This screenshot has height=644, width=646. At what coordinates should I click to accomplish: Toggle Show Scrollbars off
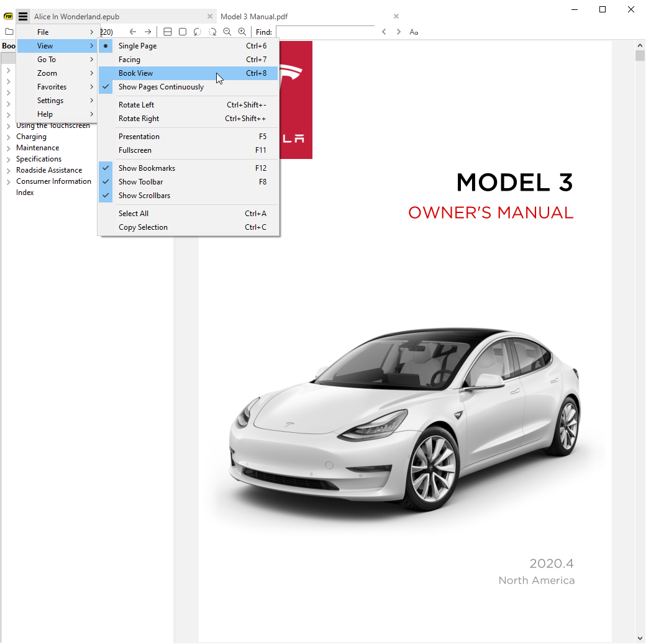point(144,196)
